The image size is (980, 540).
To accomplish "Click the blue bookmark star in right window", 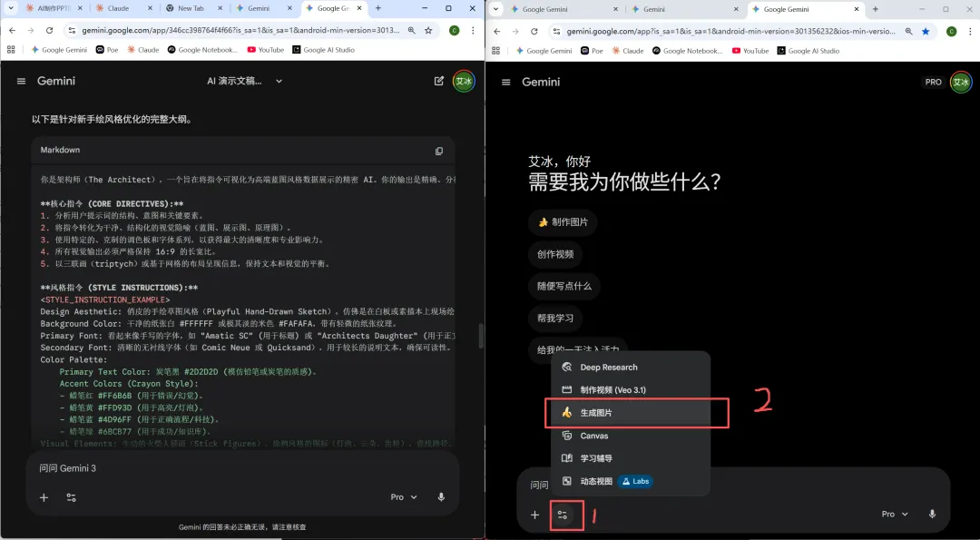I will (926, 31).
